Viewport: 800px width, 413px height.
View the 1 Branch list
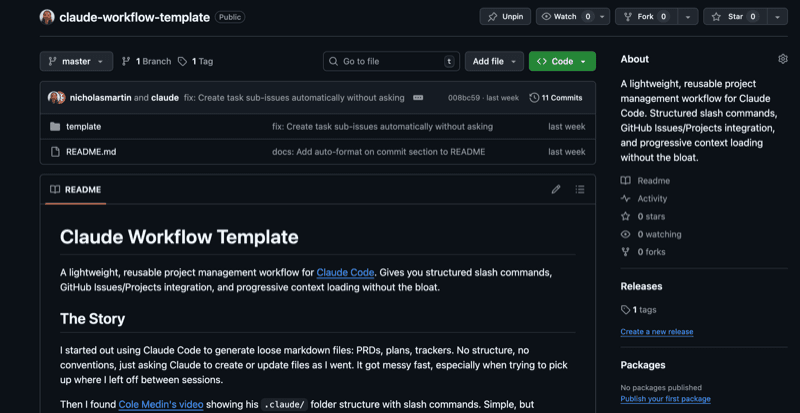point(145,61)
